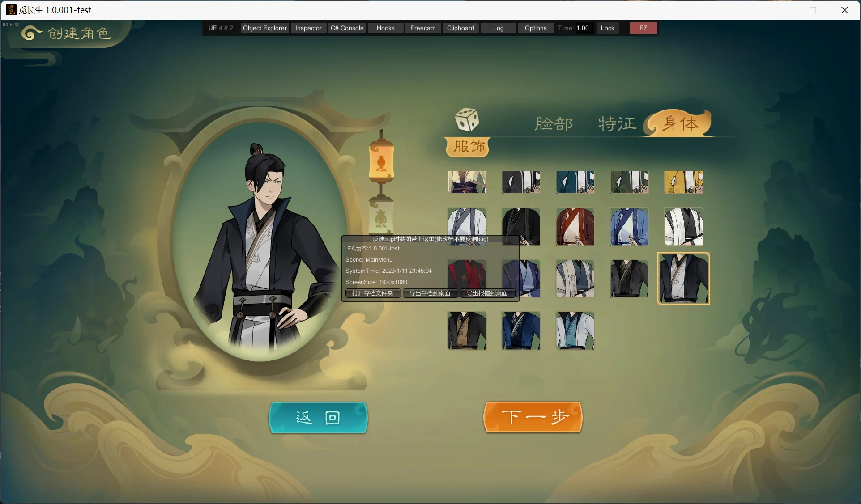Viewport: 861px width, 504px height.
Task: Open the Inspector panel
Action: tap(308, 28)
